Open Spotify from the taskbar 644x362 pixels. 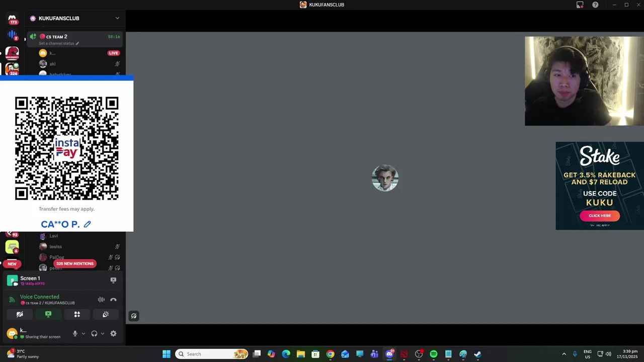[434, 354]
